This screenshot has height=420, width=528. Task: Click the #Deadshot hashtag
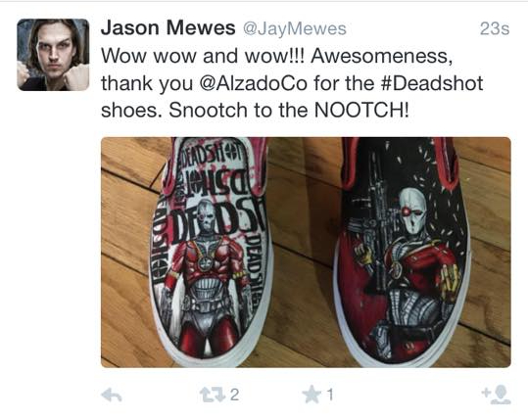pos(432,83)
